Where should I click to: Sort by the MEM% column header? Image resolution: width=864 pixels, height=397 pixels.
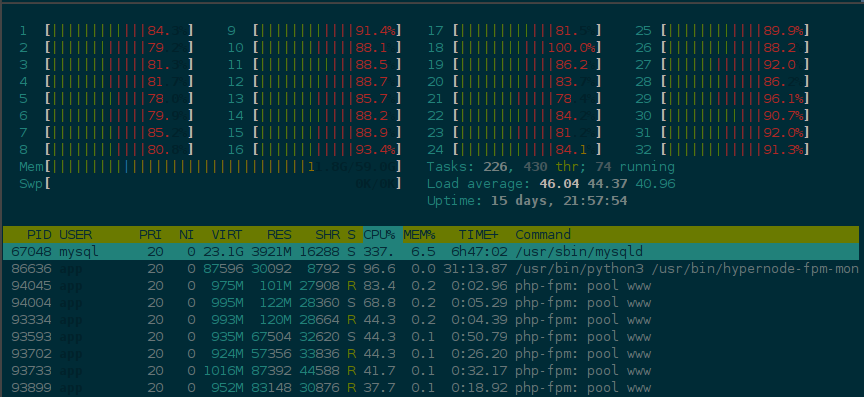(420, 235)
